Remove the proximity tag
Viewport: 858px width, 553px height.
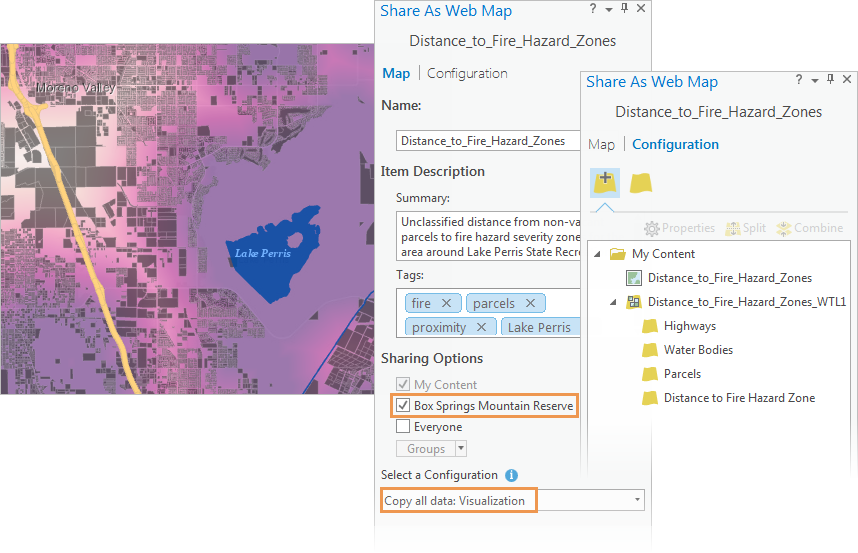tap(482, 327)
